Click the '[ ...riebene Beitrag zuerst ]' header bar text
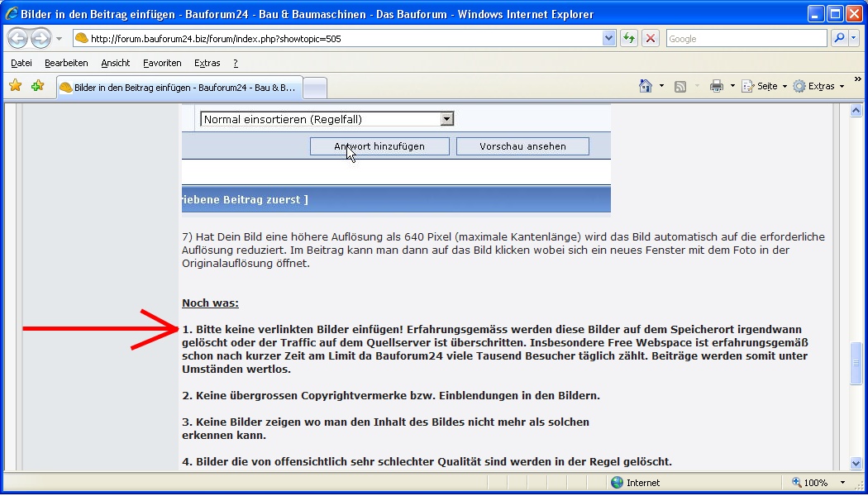This screenshot has width=868, height=496. 245,200
